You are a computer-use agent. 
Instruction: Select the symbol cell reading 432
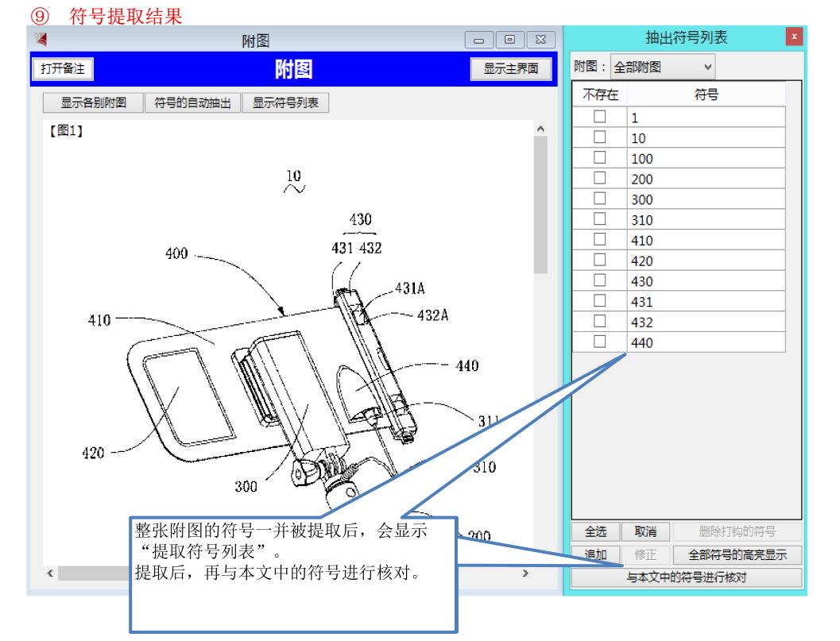point(706,322)
